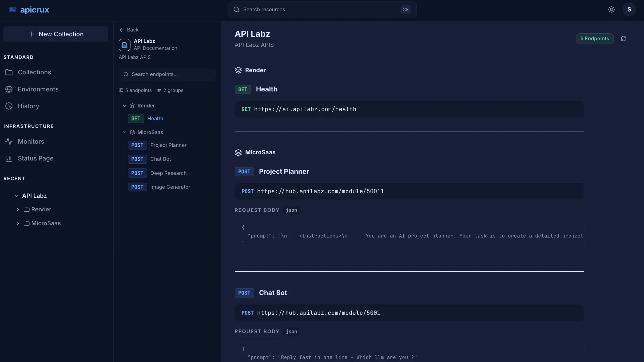
Task: Click the Project Planner endpoint heading
Action: pyautogui.click(x=284, y=172)
